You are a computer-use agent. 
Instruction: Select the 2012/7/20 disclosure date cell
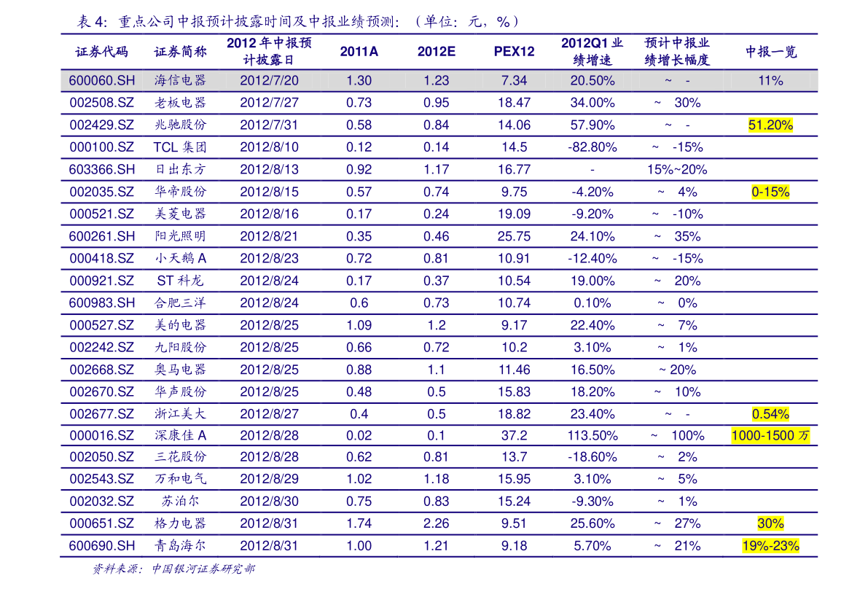point(269,81)
